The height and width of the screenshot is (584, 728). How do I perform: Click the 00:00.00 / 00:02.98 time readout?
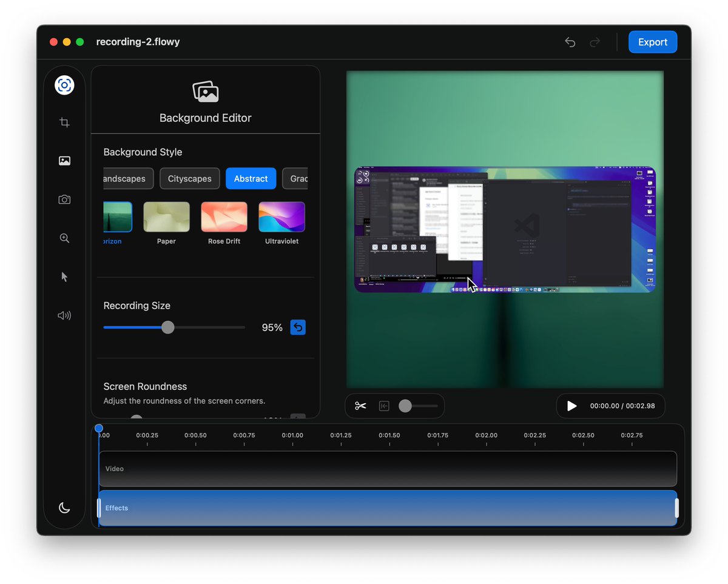(x=622, y=406)
